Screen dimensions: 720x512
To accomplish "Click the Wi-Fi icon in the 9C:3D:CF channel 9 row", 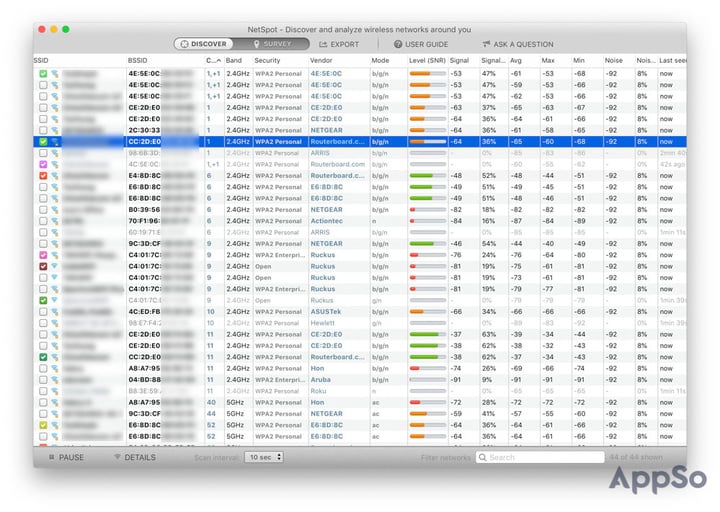I will point(55,244).
